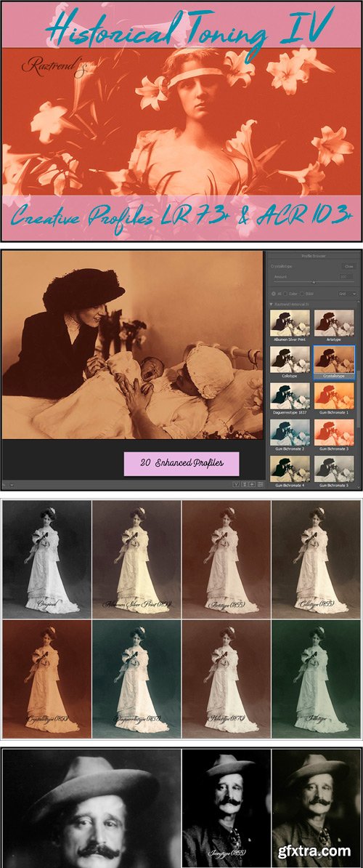Collapse the Raztrend Historical IV group
This screenshot has height=868, width=363.
coord(272,305)
